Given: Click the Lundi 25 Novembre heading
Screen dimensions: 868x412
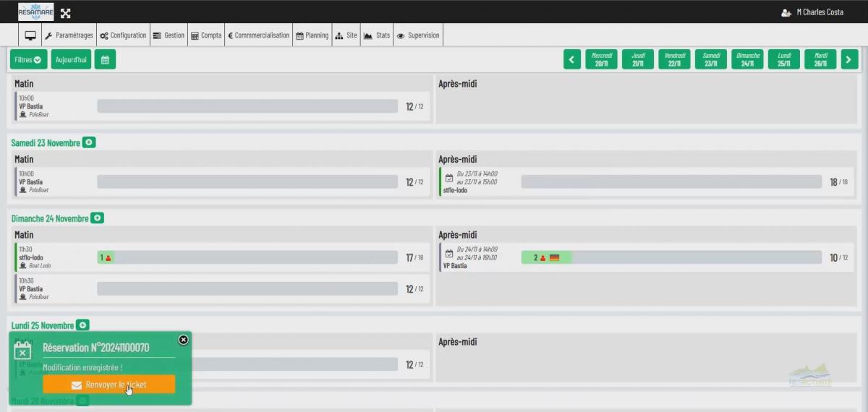Looking at the screenshot, I should 43,326.
